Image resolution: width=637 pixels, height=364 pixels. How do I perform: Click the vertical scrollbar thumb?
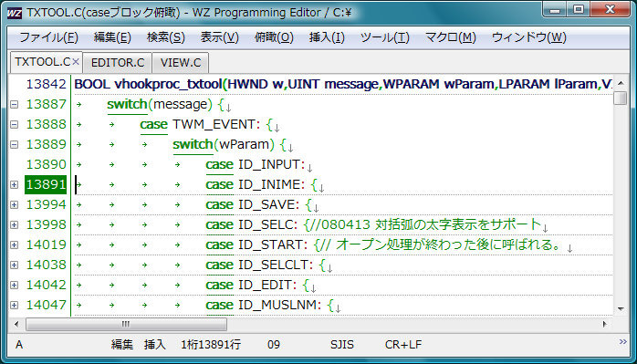point(621,98)
